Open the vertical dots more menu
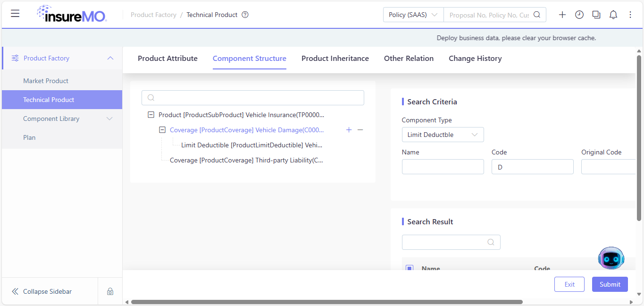The width and height of the screenshot is (644, 306). (630, 15)
